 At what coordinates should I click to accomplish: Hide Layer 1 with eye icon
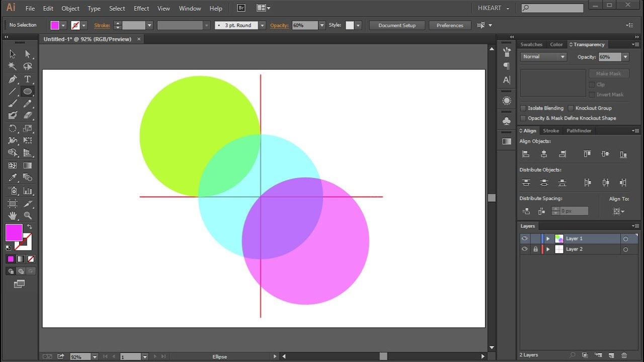(525, 239)
